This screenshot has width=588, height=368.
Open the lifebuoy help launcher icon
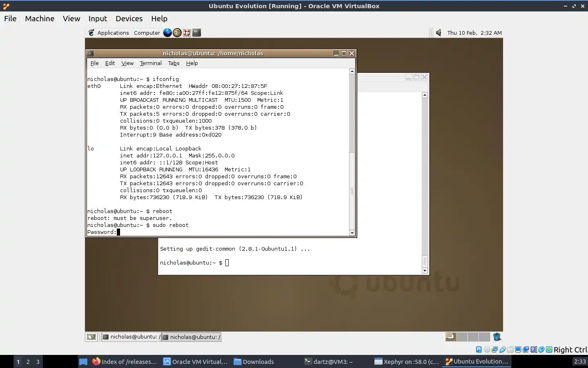(x=187, y=33)
